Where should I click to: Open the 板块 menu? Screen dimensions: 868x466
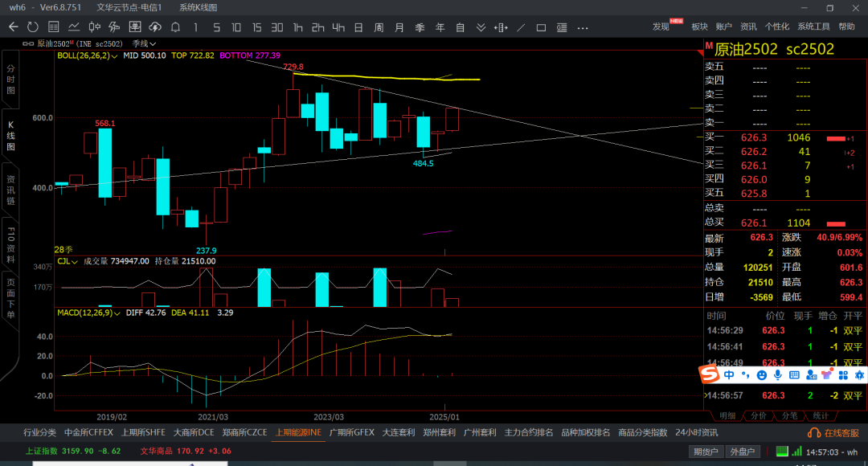(700, 27)
